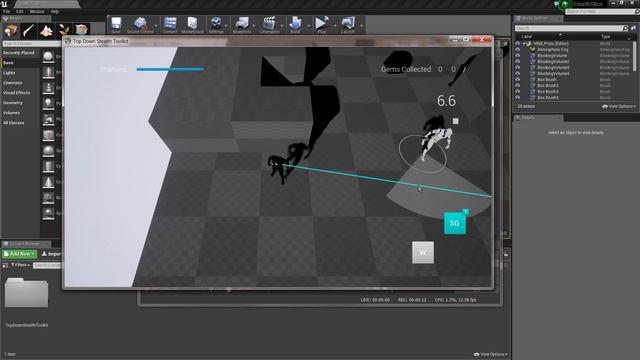Screen dimensions: 640x360
Task: Open the Cinematics dropdown arrow
Action: click(x=282, y=25)
